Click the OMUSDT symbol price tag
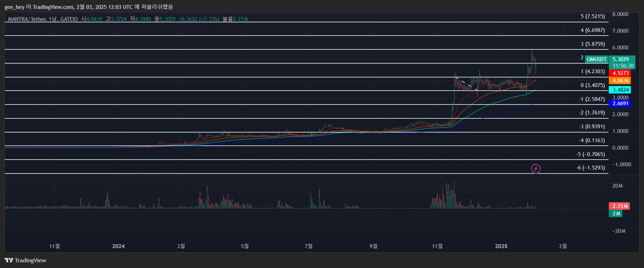644x268 pixels. [597, 59]
